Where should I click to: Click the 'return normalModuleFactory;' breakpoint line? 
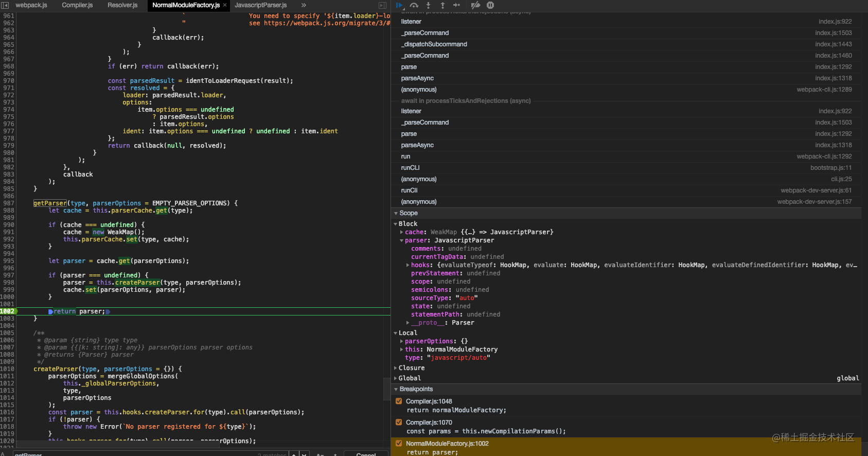click(456, 410)
